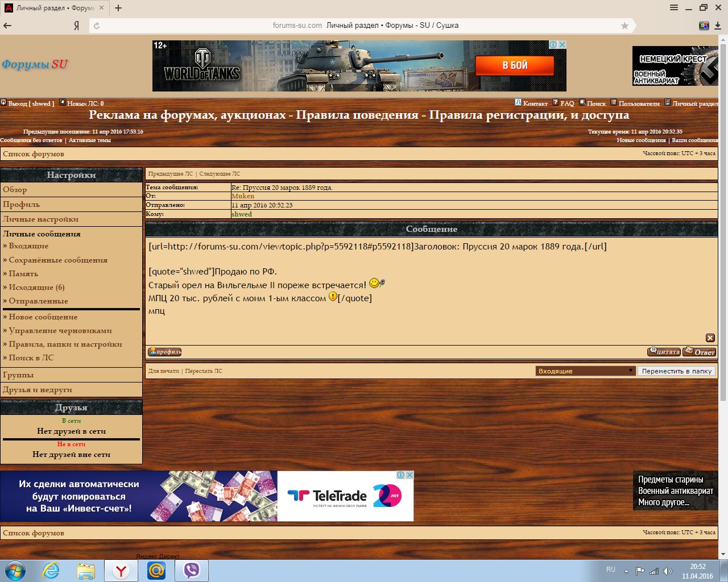Viewport: 728px width, 582px height.
Task: Open the Viber app in the taskbar
Action: point(192,570)
